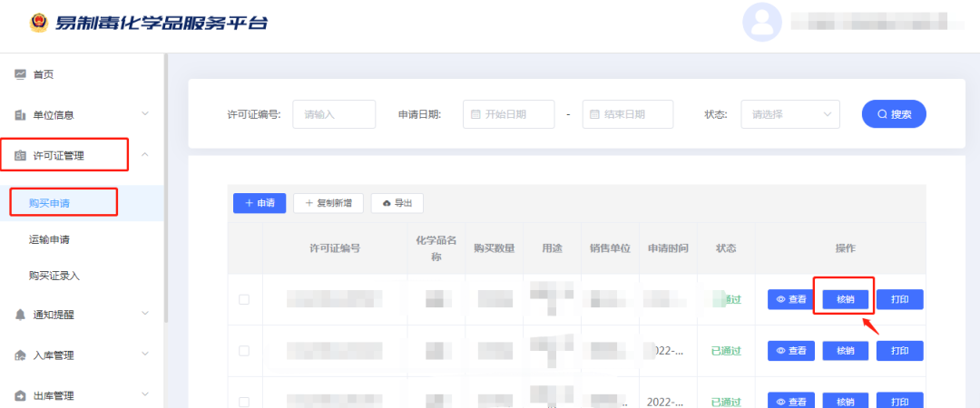The height and width of the screenshot is (408, 980).
Task: Tick the second table row checkbox
Action: pyautogui.click(x=243, y=351)
